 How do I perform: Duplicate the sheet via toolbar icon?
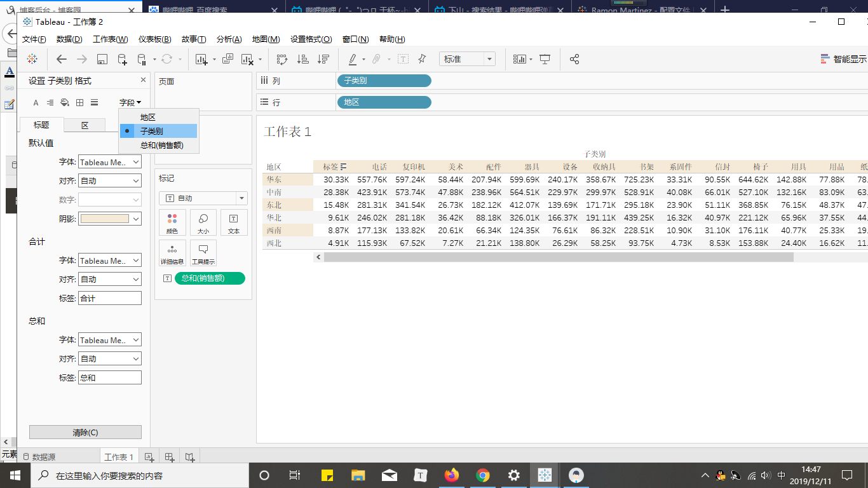click(227, 59)
